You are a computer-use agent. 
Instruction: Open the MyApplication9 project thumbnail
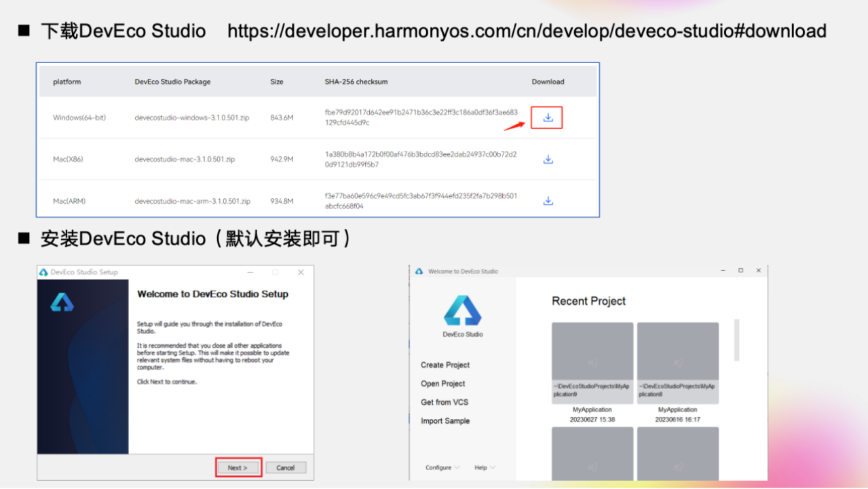[x=592, y=363]
